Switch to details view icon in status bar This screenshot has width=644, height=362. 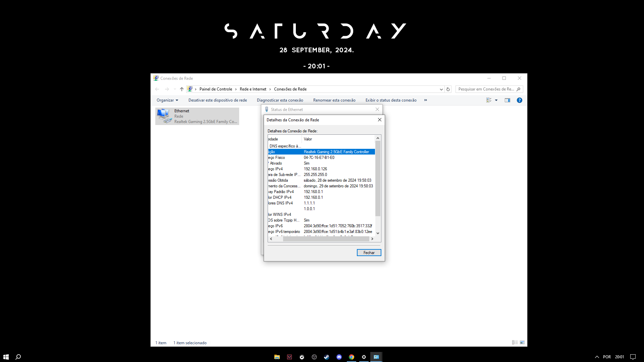[515, 343]
